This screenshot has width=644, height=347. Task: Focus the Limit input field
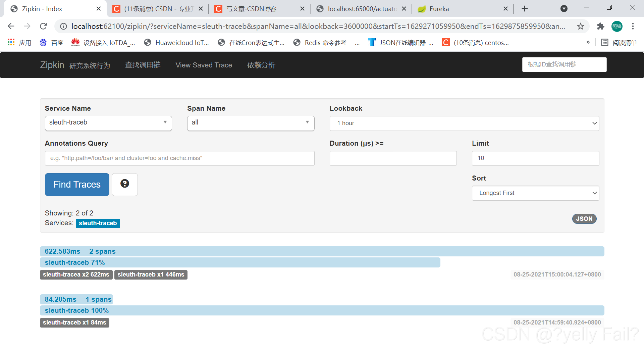(x=535, y=158)
